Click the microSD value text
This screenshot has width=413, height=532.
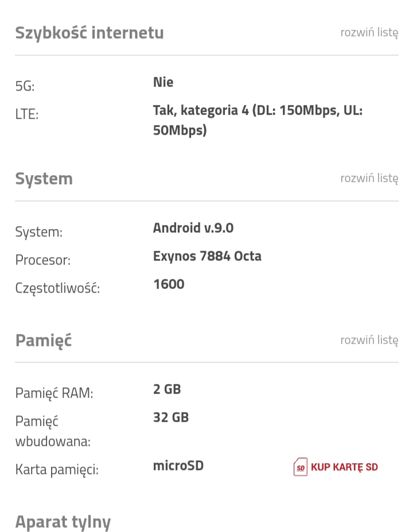[x=178, y=465]
